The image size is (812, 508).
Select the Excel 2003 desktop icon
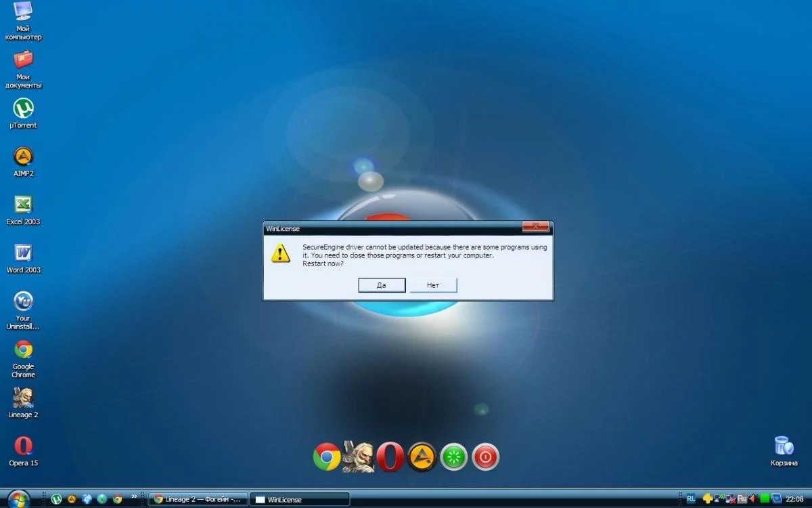[23, 210]
